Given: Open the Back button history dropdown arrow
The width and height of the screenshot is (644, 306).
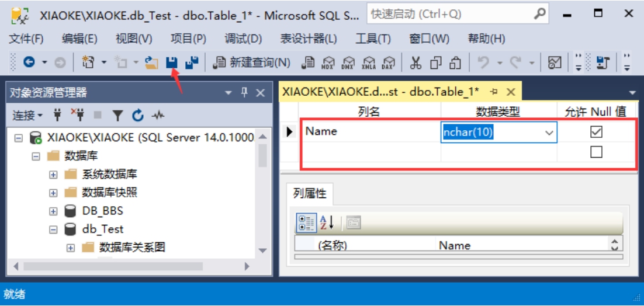Looking at the screenshot, I should click(45, 62).
